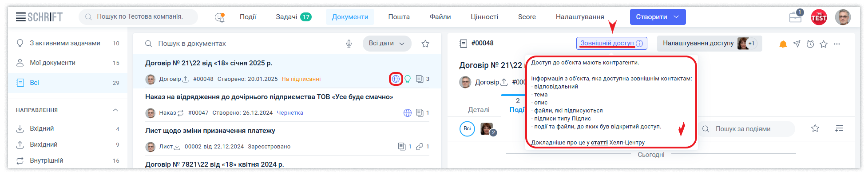Screen dimensions: 868x176
Task: Open the Документи menu item
Action: coord(350,17)
